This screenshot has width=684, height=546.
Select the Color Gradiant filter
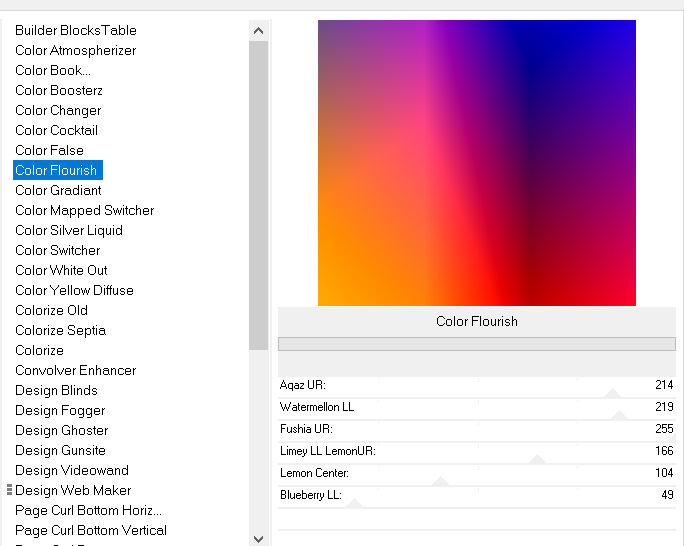[58, 190]
